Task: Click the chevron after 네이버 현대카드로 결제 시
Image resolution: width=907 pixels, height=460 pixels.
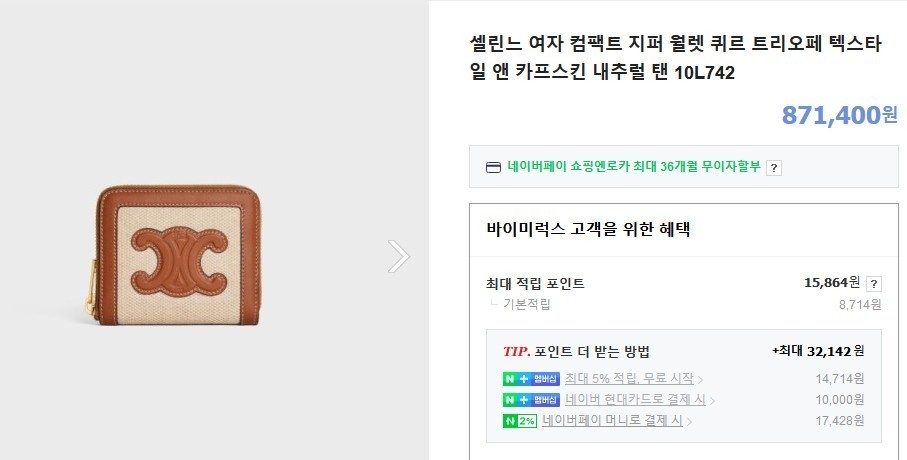Action: click(712, 400)
